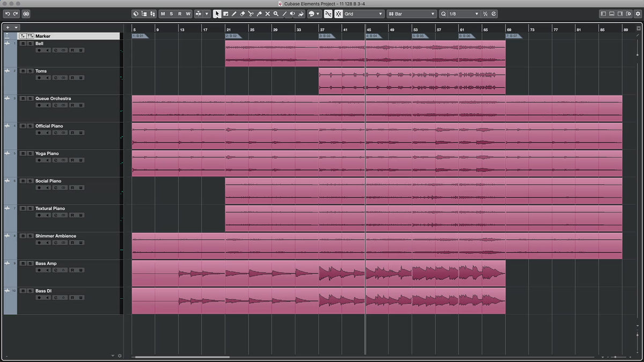The height and width of the screenshot is (362, 644).
Task: Pick the Draw pencil tool
Action: (234, 14)
